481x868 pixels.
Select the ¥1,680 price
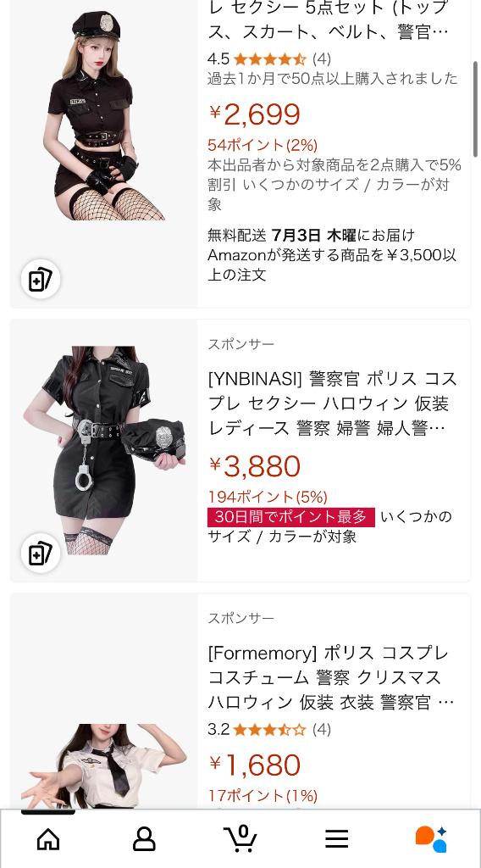tap(255, 765)
